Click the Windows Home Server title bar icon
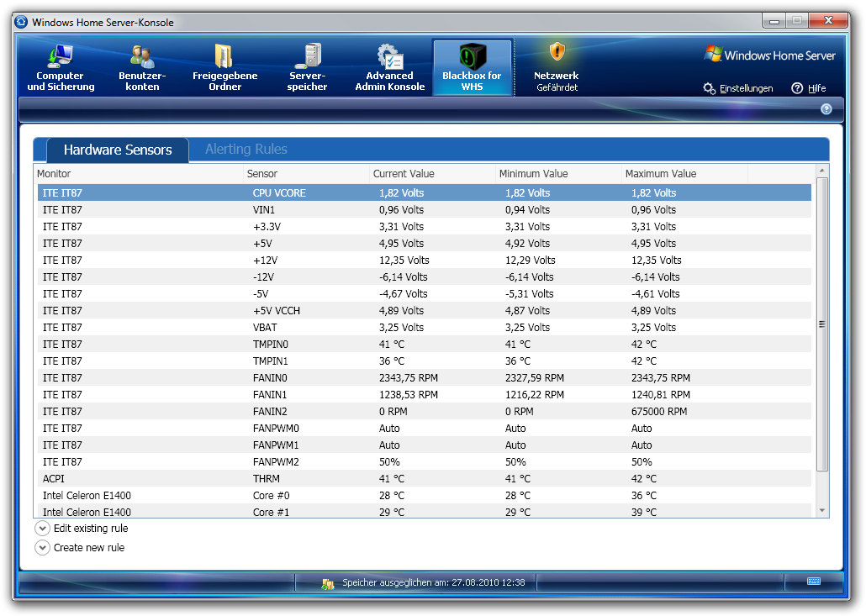The height and width of the screenshot is (616, 866). pyautogui.click(x=22, y=22)
